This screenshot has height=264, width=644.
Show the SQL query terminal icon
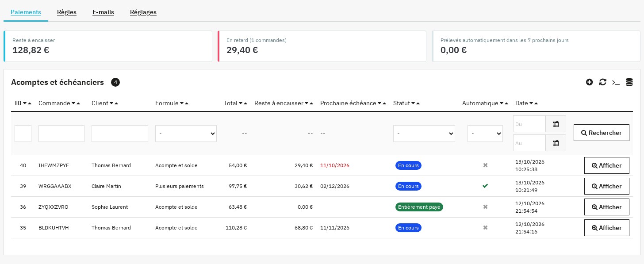pos(616,82)
